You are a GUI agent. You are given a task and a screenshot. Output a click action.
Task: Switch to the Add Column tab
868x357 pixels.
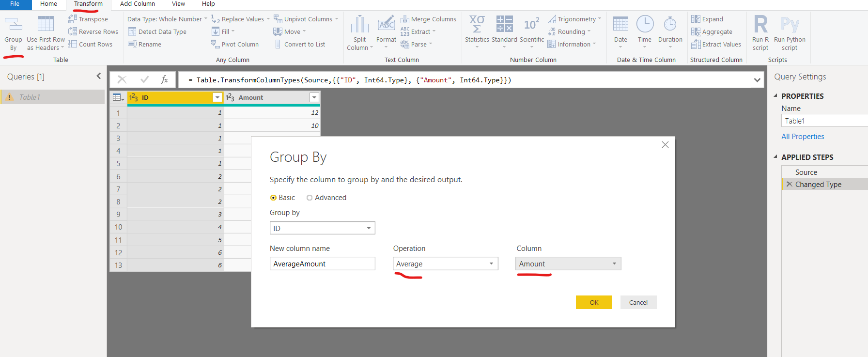click(x=138, y=4)
